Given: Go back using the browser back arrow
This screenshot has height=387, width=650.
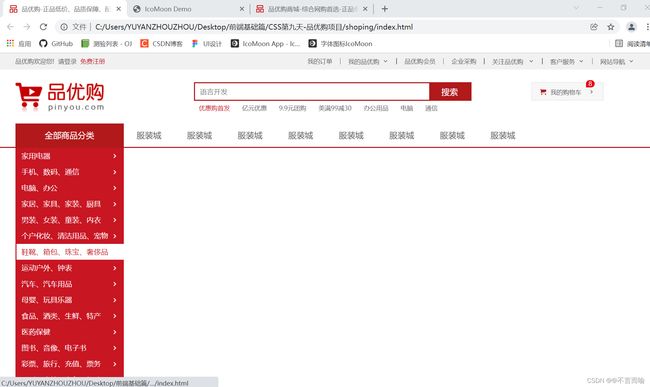Looking at the screenshot, I should point(10,27).
